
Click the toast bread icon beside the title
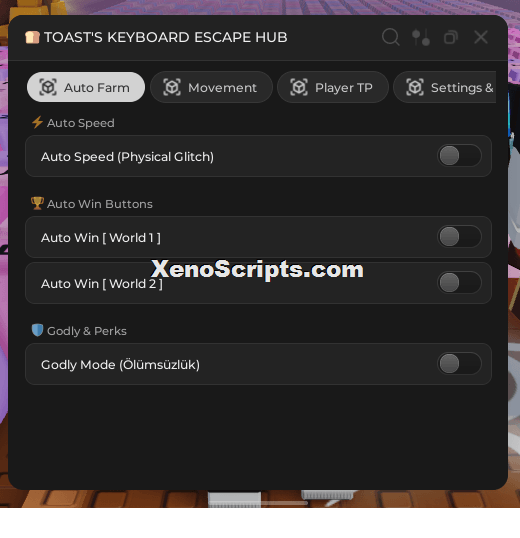click(32, 37)
